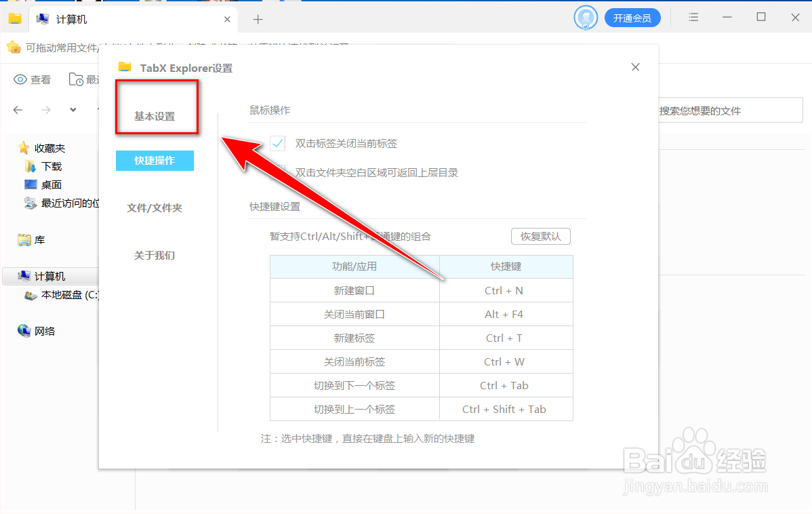Open the user avatar profile icon
Image resolution: width=812 pixels, height=514 pixels.
click(x=586, y=18)
